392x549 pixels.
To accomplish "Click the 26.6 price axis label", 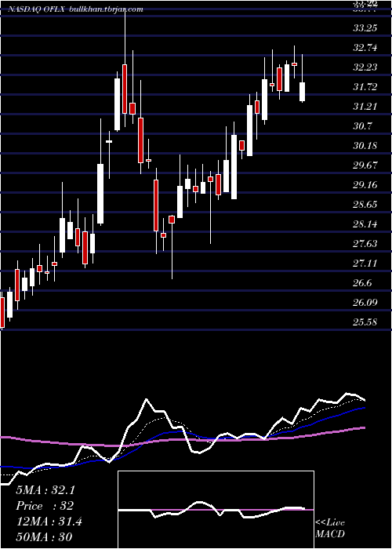I will click(x=362, y=283).
